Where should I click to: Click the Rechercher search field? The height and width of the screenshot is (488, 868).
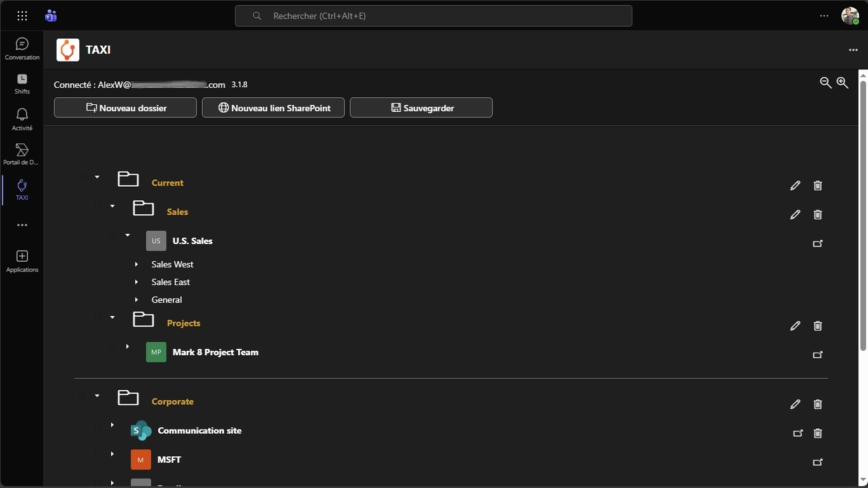tap(433, 16)
